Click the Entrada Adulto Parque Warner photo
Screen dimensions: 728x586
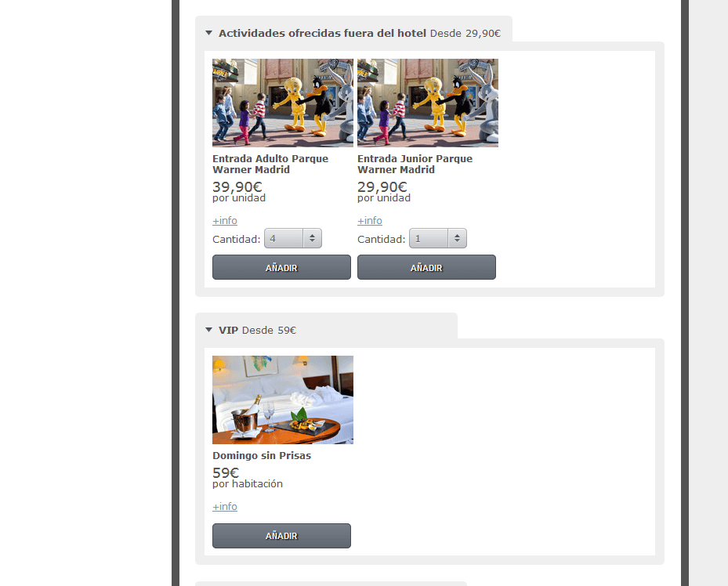click(x=283, y=103)
